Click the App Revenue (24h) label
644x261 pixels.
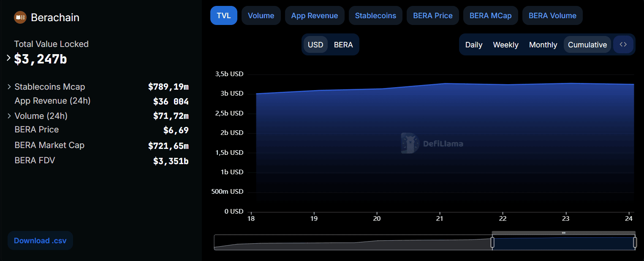(x=53, y=101)
